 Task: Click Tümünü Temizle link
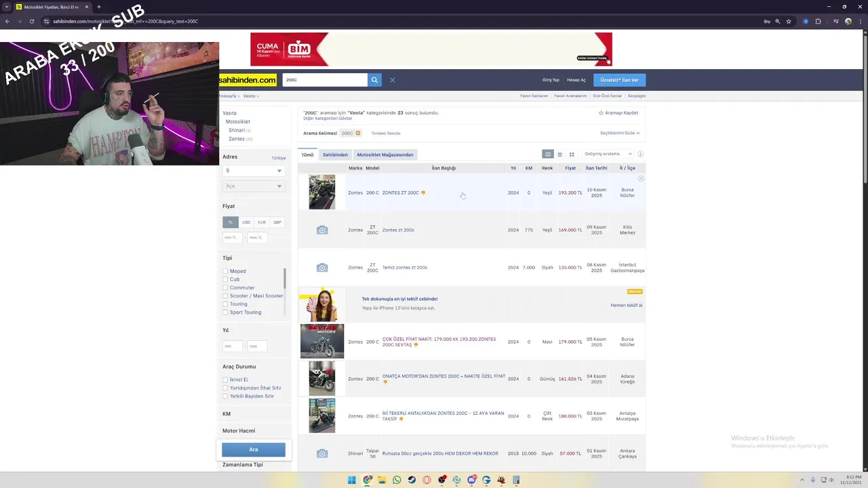[386, 134]
